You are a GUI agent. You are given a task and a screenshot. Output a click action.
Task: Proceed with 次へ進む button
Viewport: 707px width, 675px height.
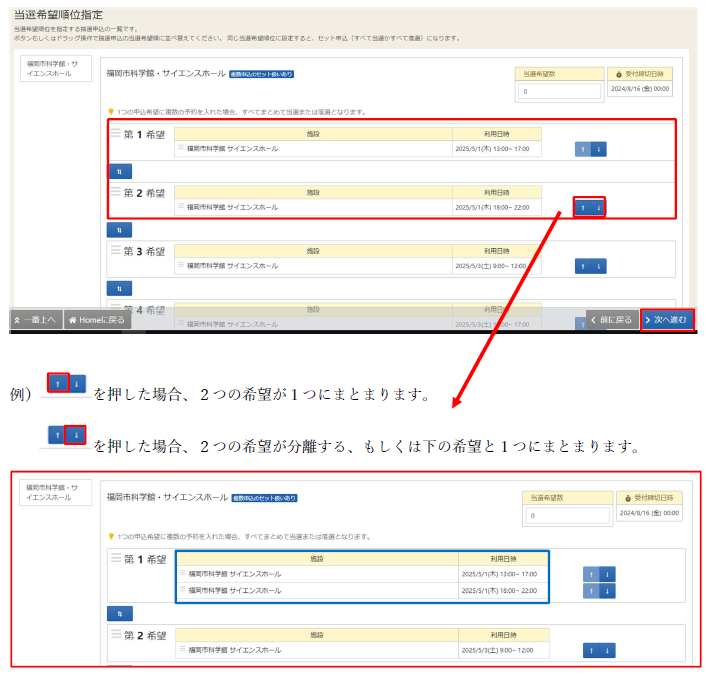667,320
